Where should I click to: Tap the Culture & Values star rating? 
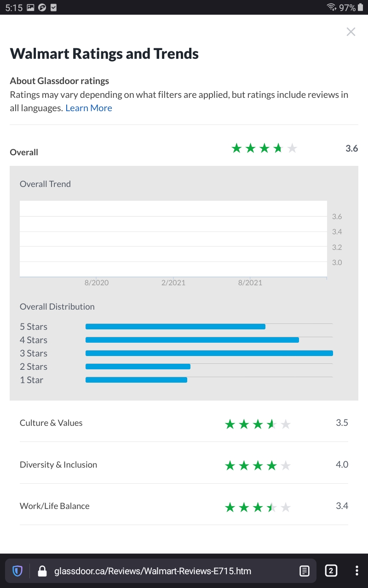coord(258,424)
